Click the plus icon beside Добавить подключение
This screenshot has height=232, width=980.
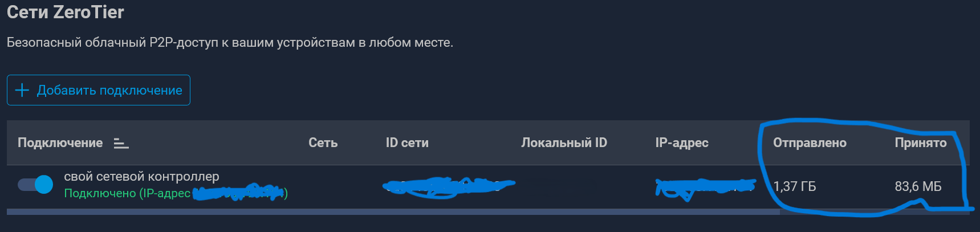pos(22,90)
